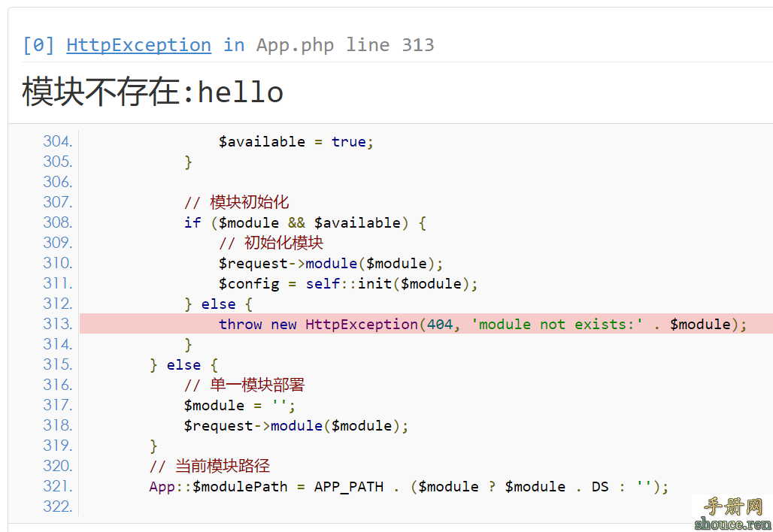Click the 当前模块路径 comment
The width and height of the screenshot is (773, 532).
point(210,466)
